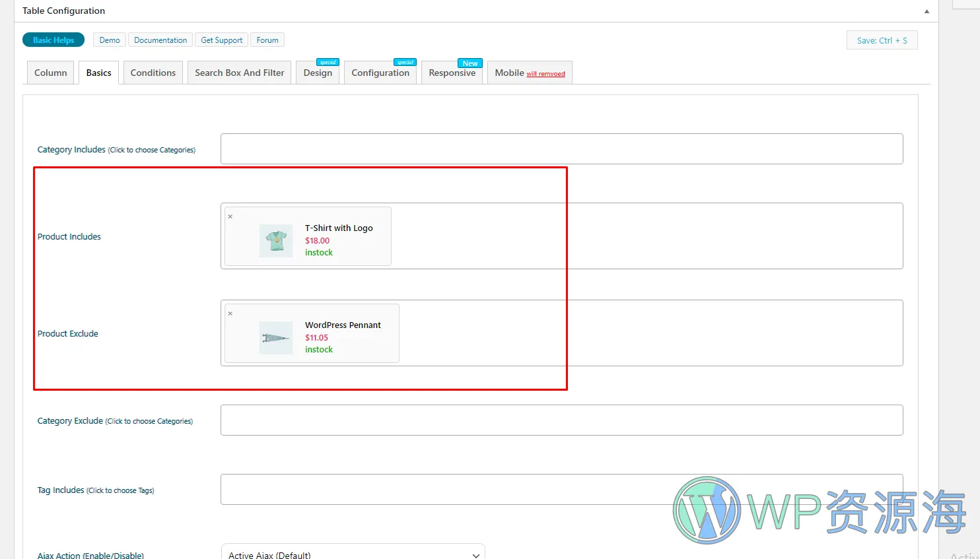Open the Ajax Action dropdown

click(353, 552)
